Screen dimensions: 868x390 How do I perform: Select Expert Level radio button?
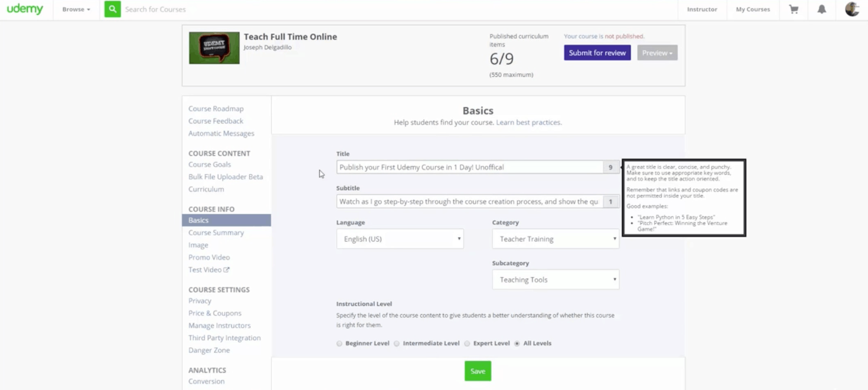[x=467, y=343]
